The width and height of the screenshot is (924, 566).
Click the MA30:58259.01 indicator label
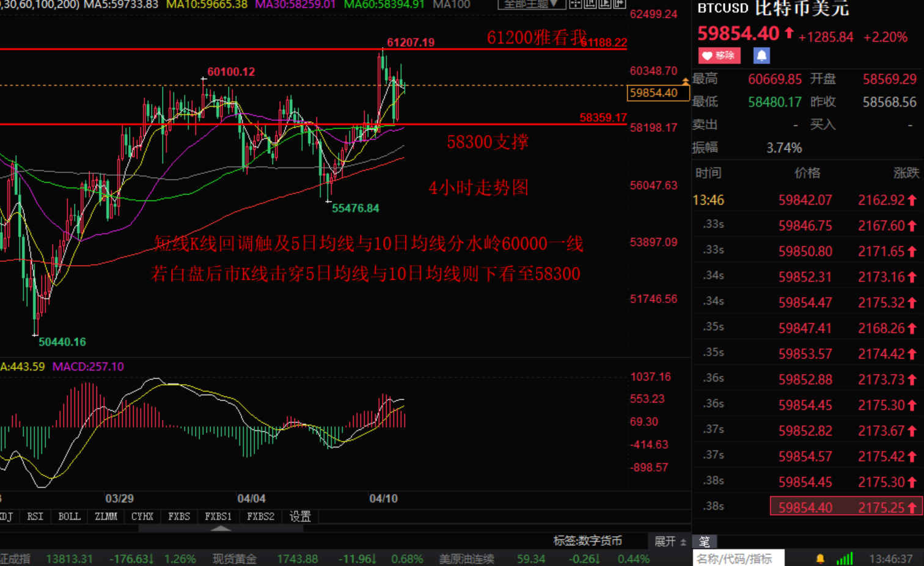point(295,4)
